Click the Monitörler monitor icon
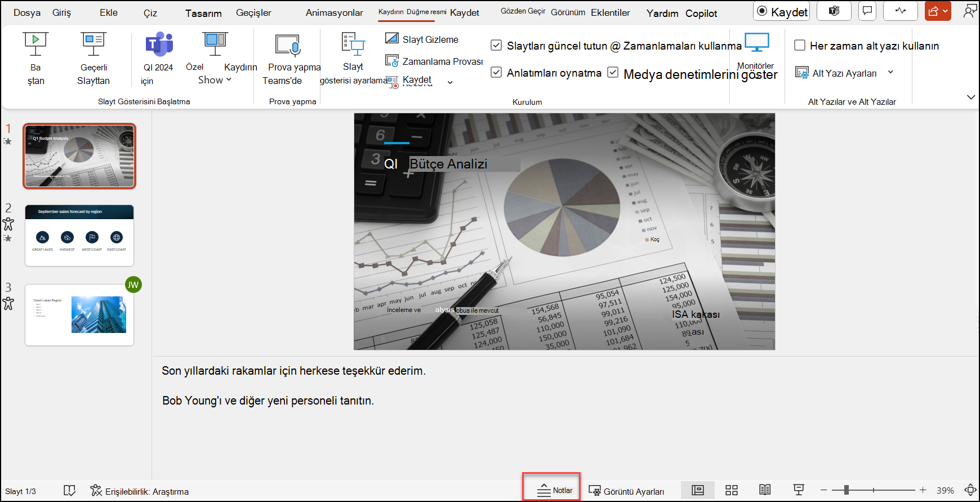The height and width of the screenshot is (502, 980). coord(756,42)
